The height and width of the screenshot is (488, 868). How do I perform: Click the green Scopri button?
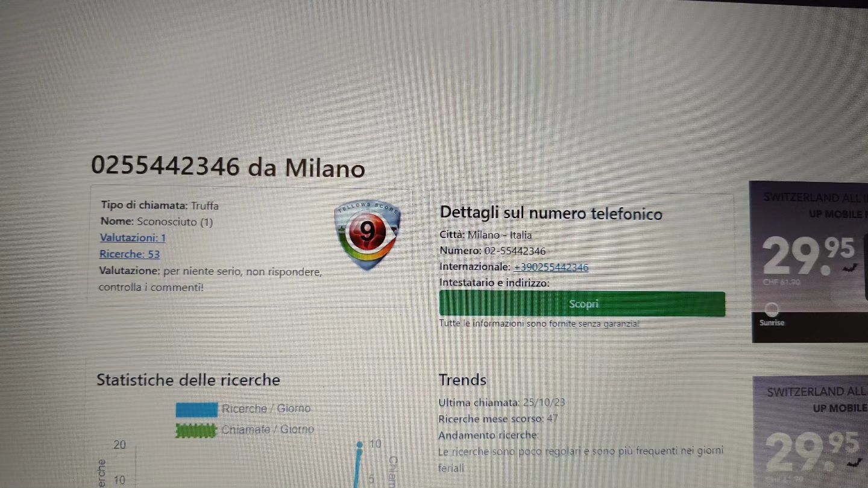click(582, 304)
